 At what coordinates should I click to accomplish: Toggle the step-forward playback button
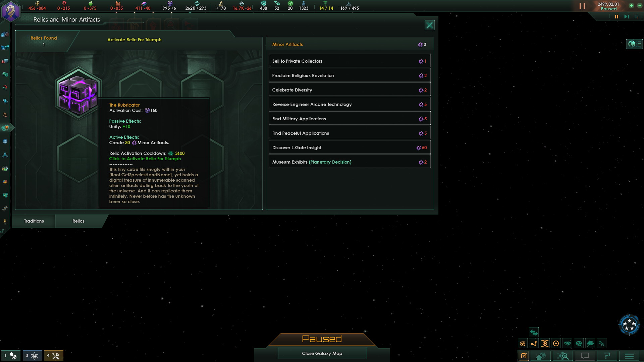tap(627, 17)
